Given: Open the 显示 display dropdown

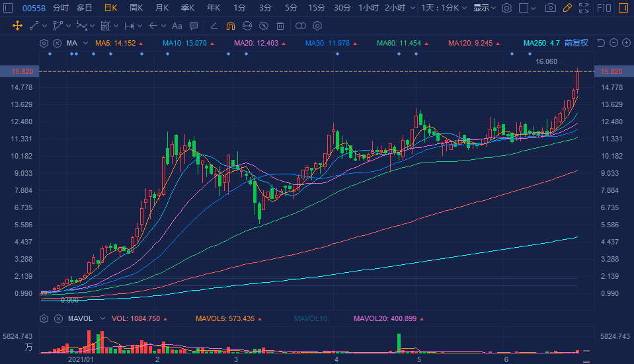Looking at the screenshot, I should [x=485, y=8].
